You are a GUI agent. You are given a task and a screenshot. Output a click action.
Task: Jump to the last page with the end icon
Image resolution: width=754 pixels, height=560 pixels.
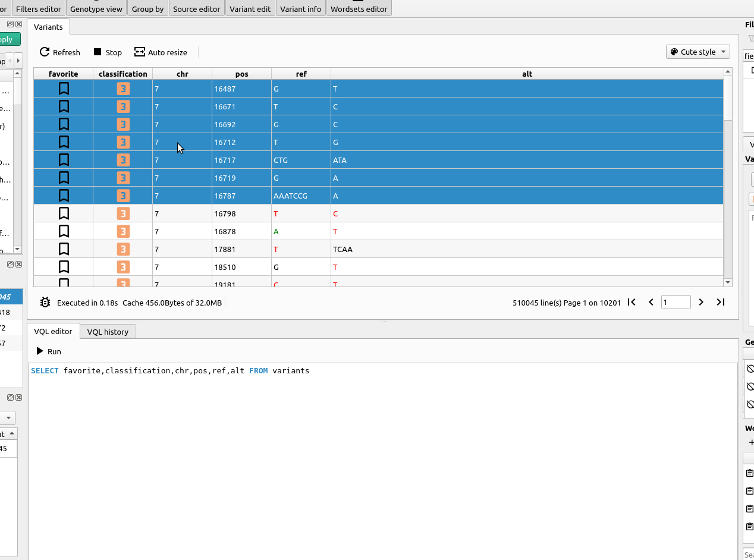720,302
